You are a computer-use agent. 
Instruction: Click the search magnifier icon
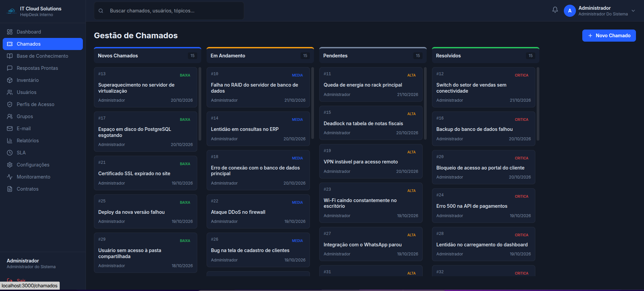[x=101, y=11]
